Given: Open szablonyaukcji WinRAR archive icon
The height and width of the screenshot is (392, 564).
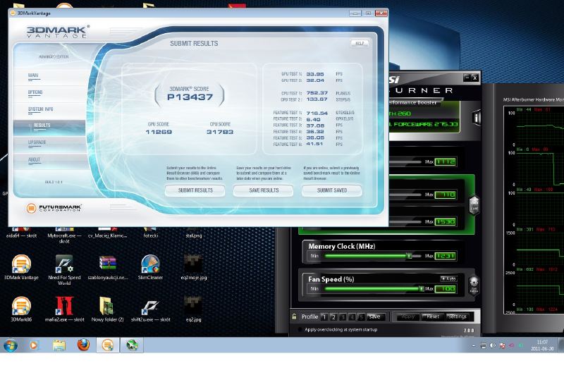Looking at the screenshot, I should 108,267.
